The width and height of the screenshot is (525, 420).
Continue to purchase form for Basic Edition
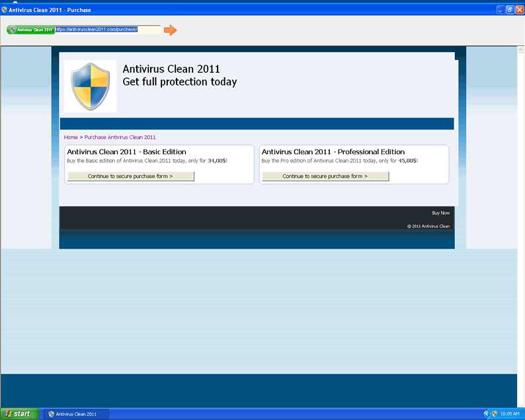tap(130, 177)
